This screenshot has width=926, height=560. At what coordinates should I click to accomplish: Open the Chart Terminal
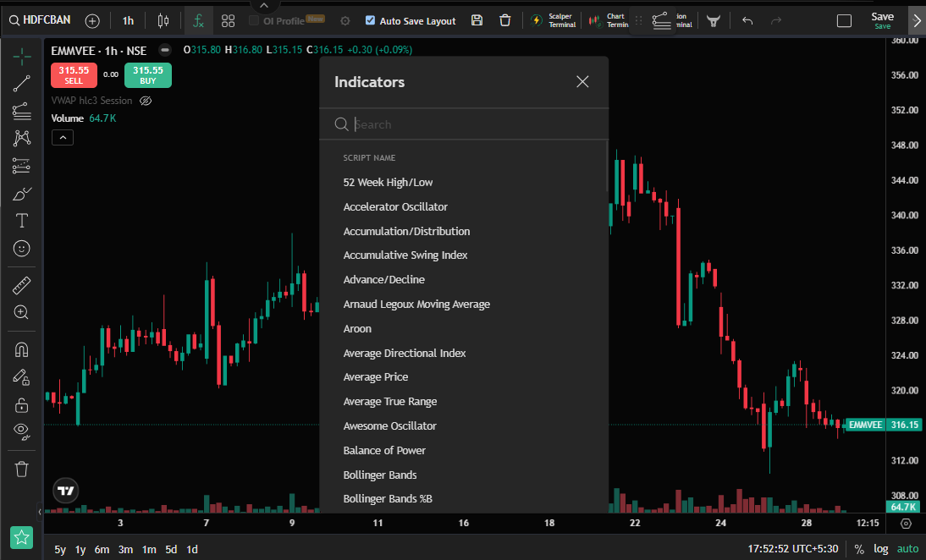point(609,20)
